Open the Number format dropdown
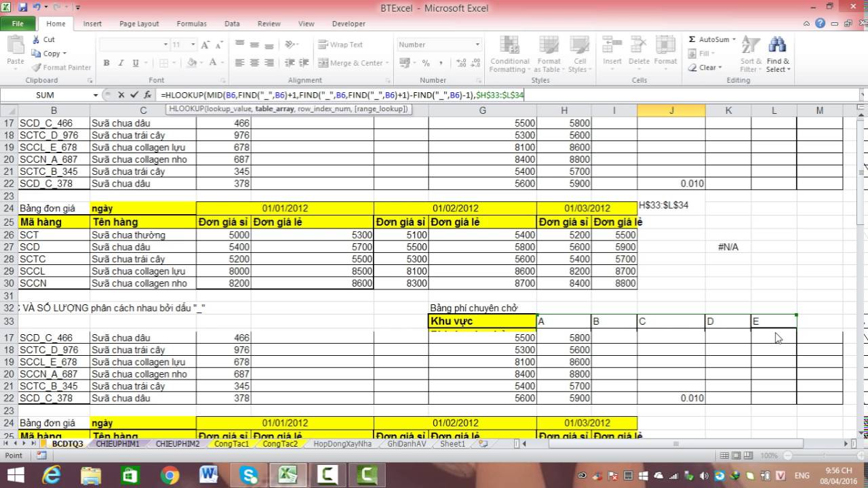This screenshot has height=488, width=868. (477, 45)
